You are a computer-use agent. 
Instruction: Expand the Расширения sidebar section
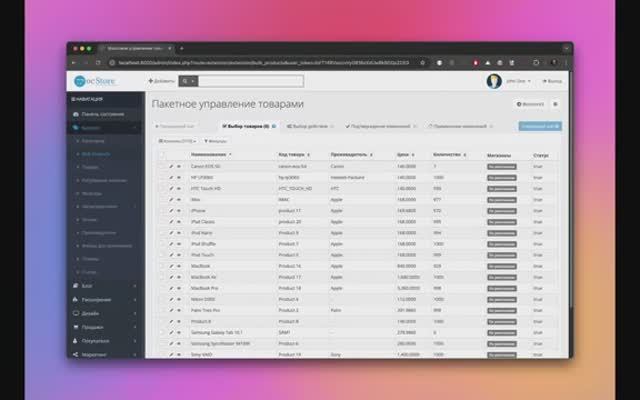coord(105,300)
